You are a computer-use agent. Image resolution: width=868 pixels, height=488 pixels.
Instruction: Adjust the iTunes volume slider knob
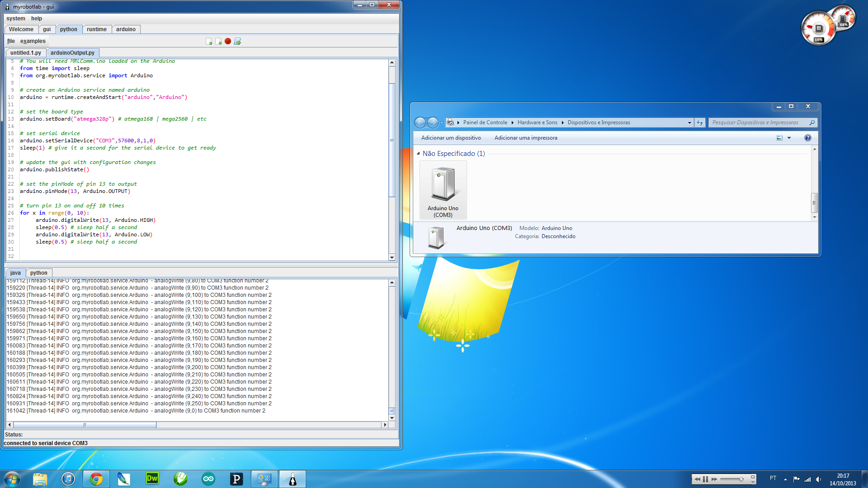coord(741,479)
